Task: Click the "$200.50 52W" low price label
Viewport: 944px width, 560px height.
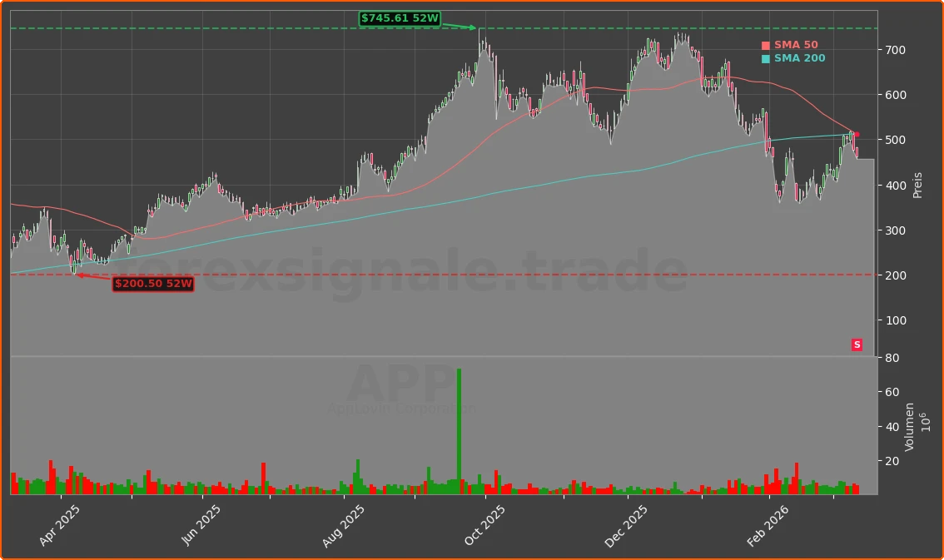Action: point(153,284)
